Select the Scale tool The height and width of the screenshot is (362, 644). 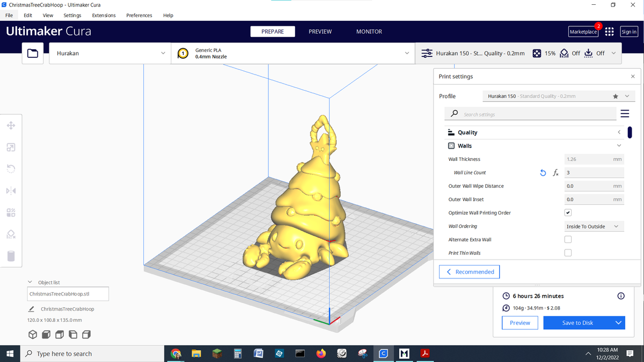click(11, 147)
